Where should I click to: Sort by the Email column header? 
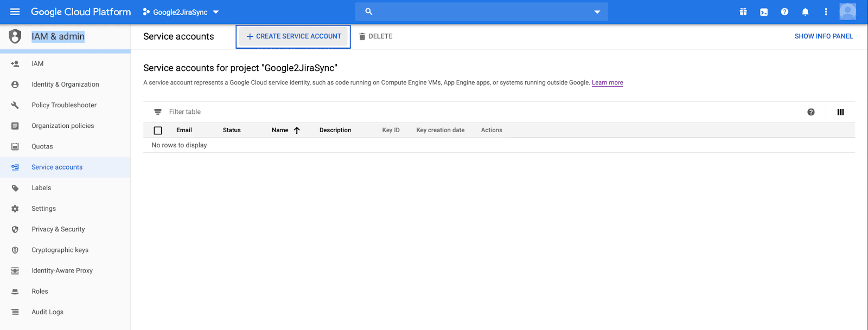coord(184,130)
